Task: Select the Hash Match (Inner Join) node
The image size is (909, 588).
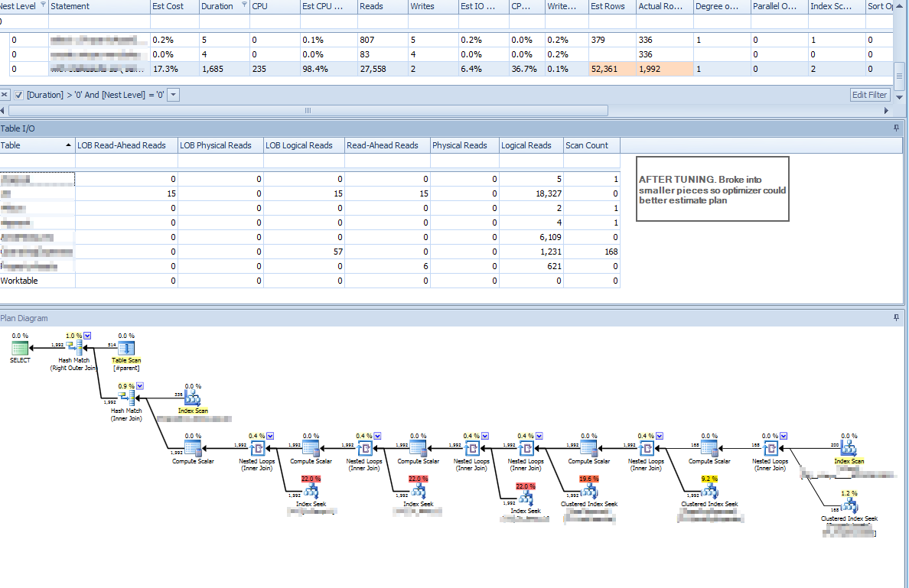Action: coord(126,398)
